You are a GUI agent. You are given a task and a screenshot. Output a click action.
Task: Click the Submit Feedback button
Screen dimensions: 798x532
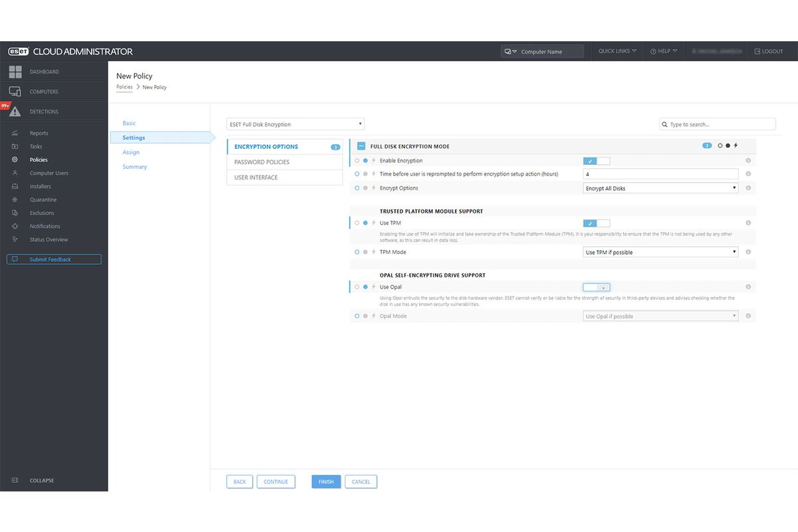click(x=54, y=259)
